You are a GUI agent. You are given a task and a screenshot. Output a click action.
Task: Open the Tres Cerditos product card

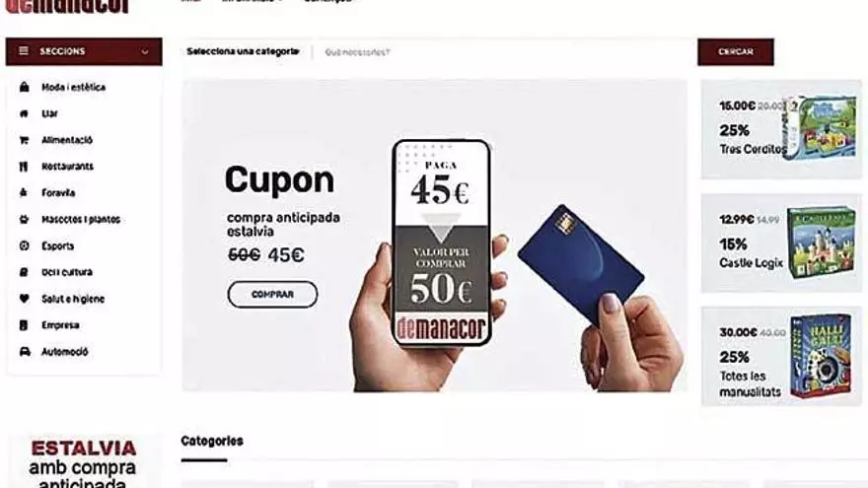[x=781, y=129]
